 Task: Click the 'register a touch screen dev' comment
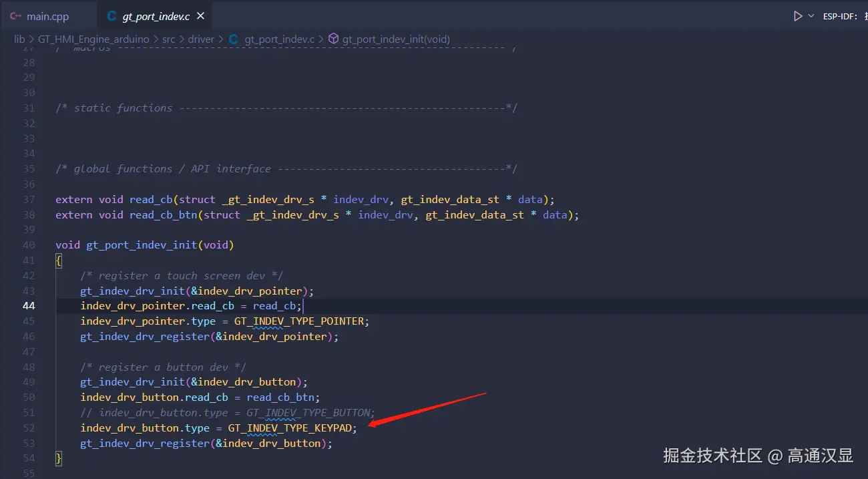(x=182, y=276)
